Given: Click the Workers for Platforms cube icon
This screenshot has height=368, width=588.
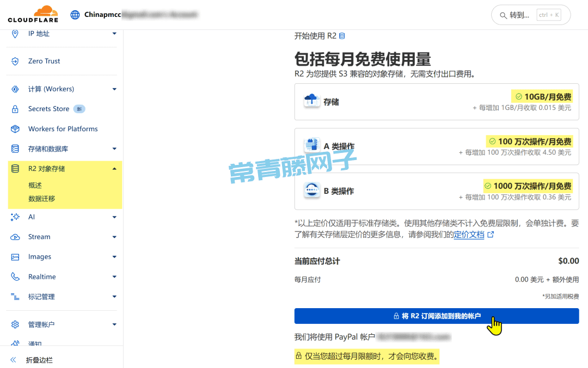Looking at the screenshot, I should (x=15, y=129).
